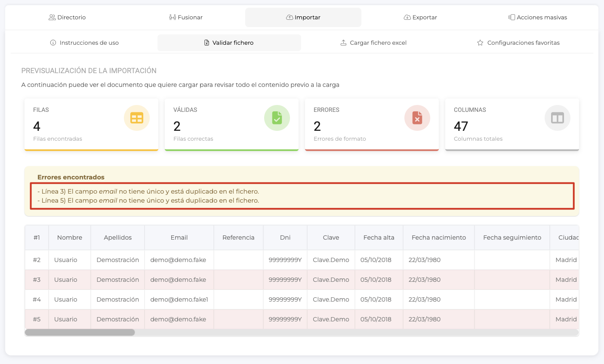Viewport: 604px width, 364px height.
Task: Click the Referencia column header
Action: [x=238, y=238]
